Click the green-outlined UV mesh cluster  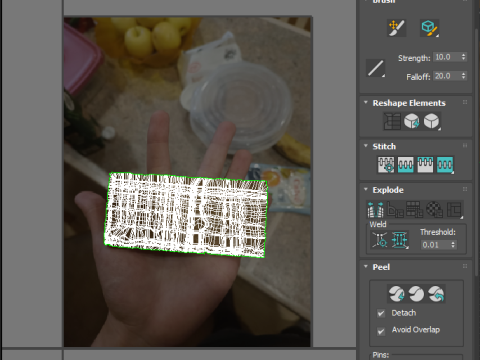(186, 215)
